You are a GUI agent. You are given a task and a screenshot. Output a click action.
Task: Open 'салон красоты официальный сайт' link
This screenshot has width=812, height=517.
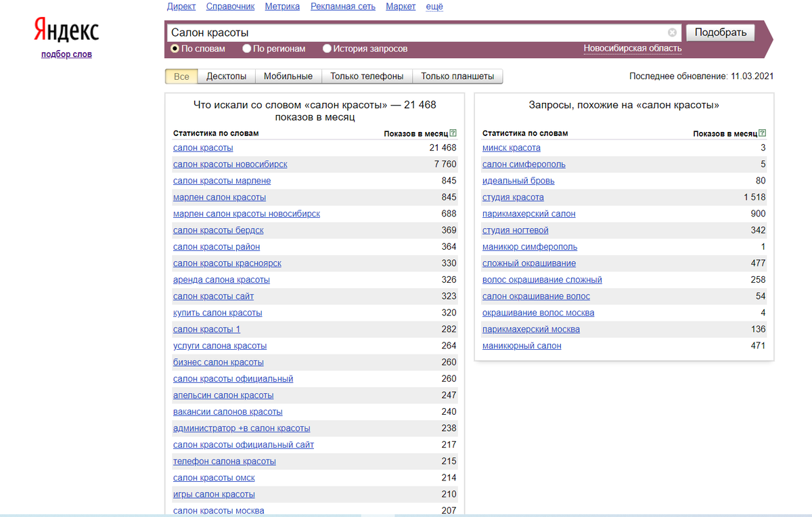(244, 445)
